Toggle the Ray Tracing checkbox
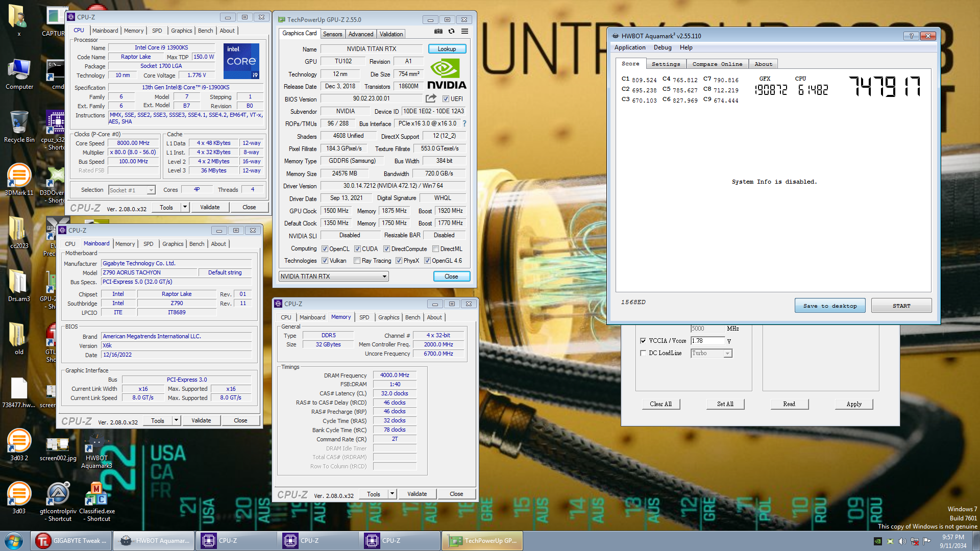The width and height of the screenshot is (980, 551). pos(357,261)
